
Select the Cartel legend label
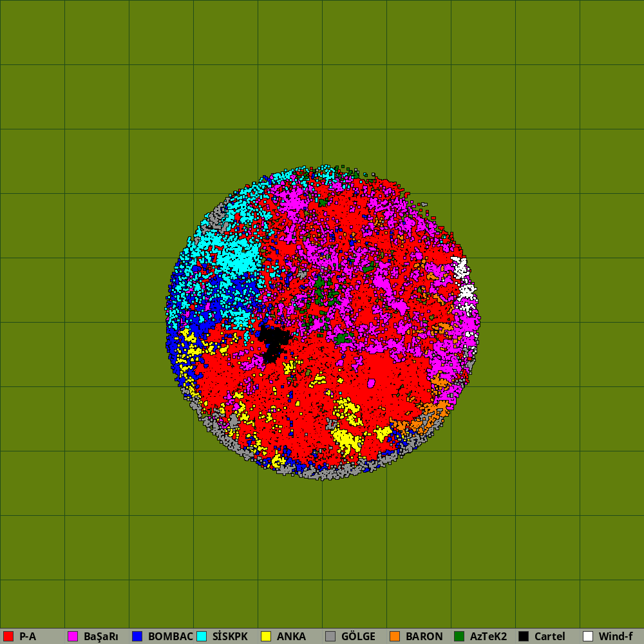point(550,636)
